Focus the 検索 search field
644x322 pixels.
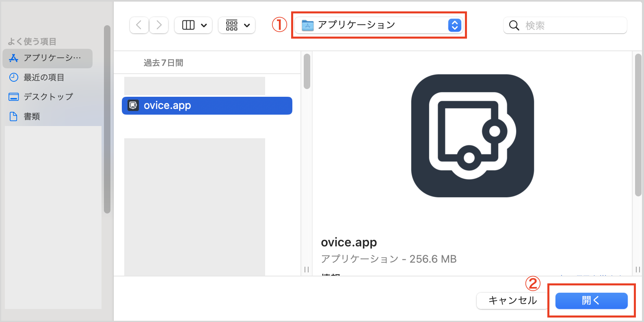[x=565, y=25]
